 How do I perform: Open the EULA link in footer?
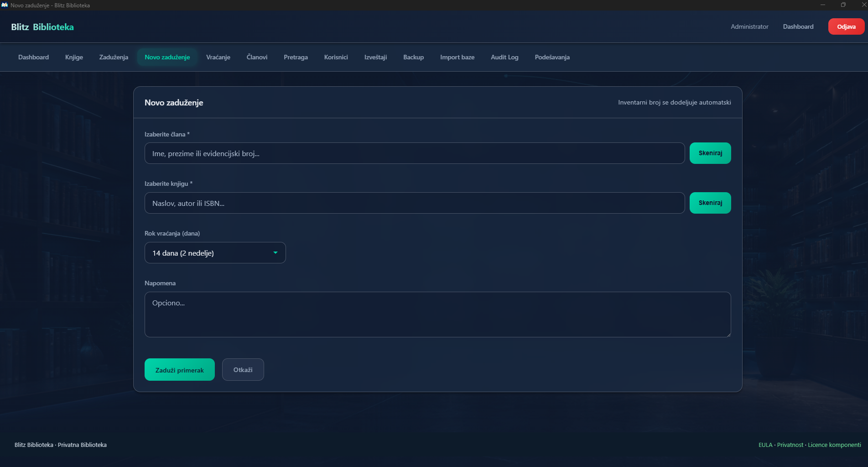[765, 445]
